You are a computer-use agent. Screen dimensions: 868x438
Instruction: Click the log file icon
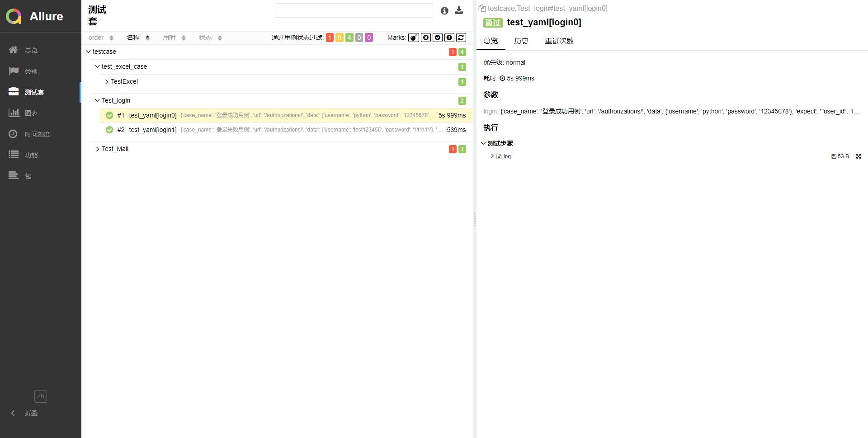(499, 156)
